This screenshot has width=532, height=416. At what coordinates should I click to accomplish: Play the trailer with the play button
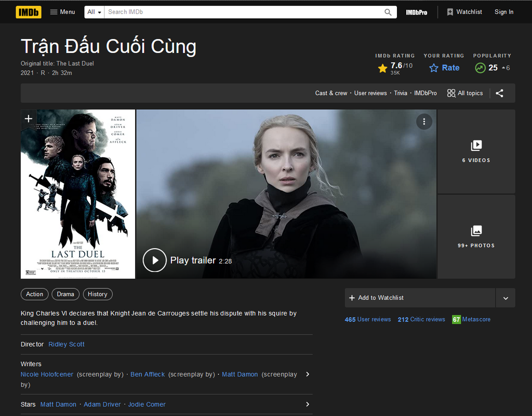pos(154,260)
